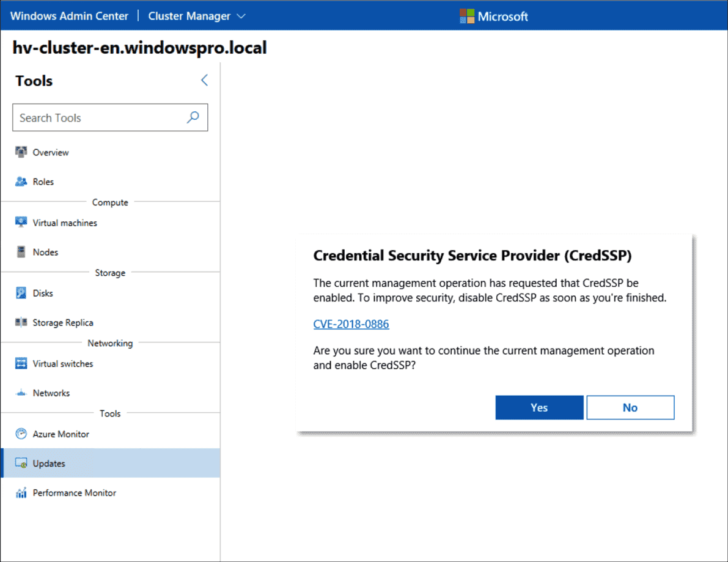Click inside the Search Tools field
The height and width of the screenshot is (562, 728).
tap(92, 117)
